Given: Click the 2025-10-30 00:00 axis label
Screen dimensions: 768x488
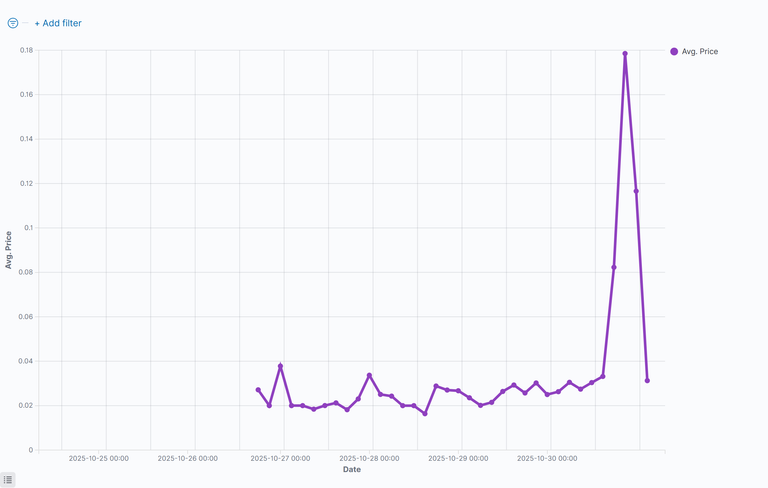Looking at the screenshot, I should click(547, 458).
